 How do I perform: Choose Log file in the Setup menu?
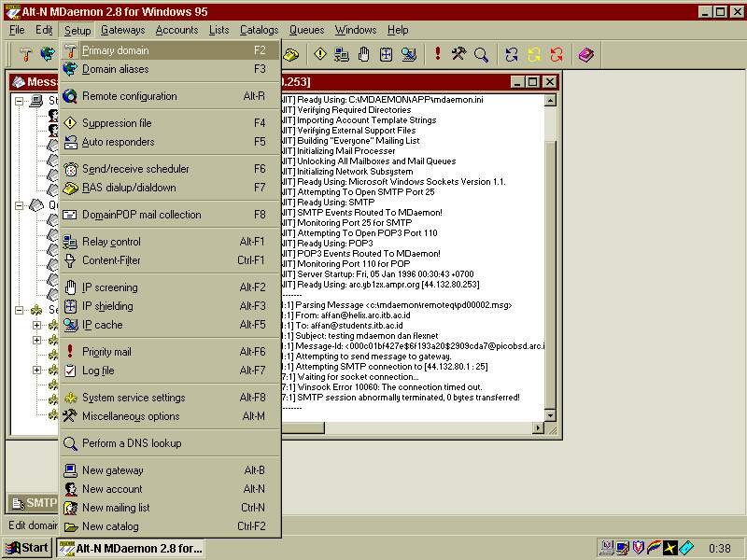pyautogui.click(x=98, y=371)
